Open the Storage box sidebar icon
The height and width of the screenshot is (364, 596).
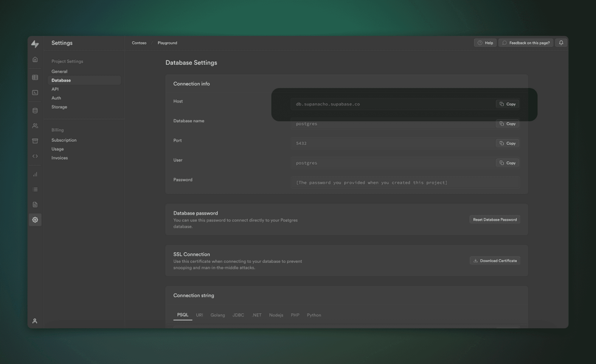tap(35, 141)
